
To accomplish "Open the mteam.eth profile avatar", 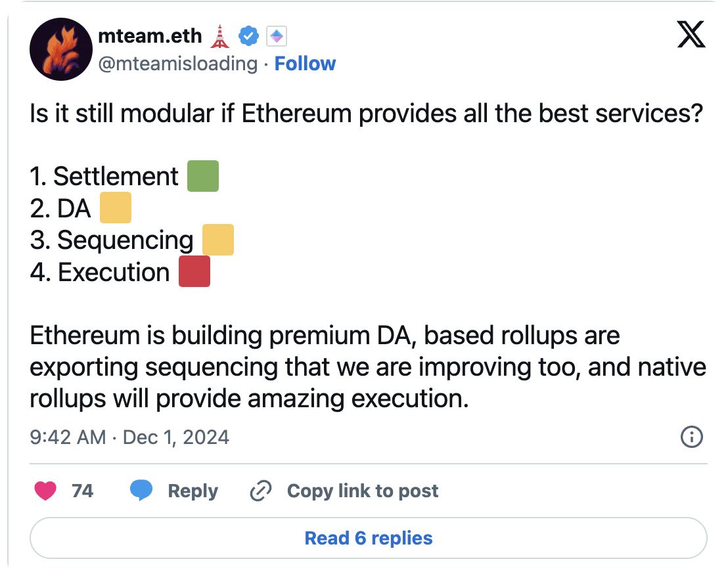I will pyautogui.click(x=60, y=49).
